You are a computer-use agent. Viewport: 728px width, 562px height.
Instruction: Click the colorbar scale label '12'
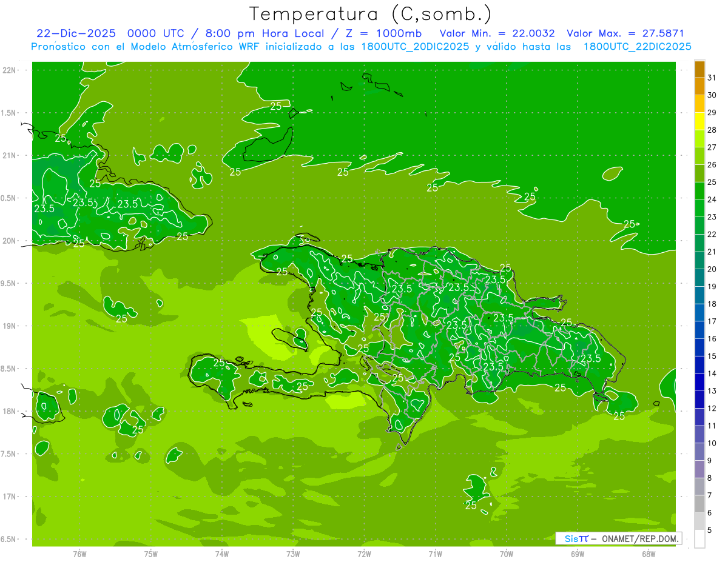click(x=712, y=408)
